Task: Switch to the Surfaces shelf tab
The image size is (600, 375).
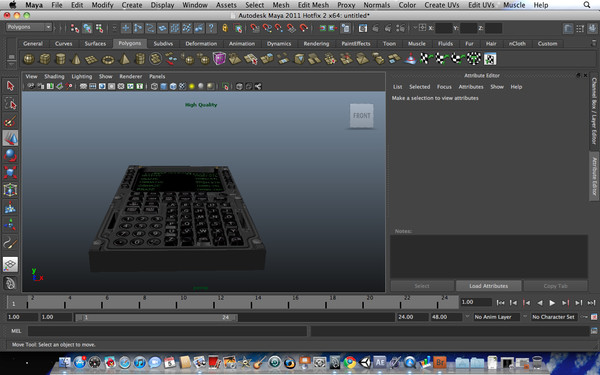Action: [x=95, y=44]
